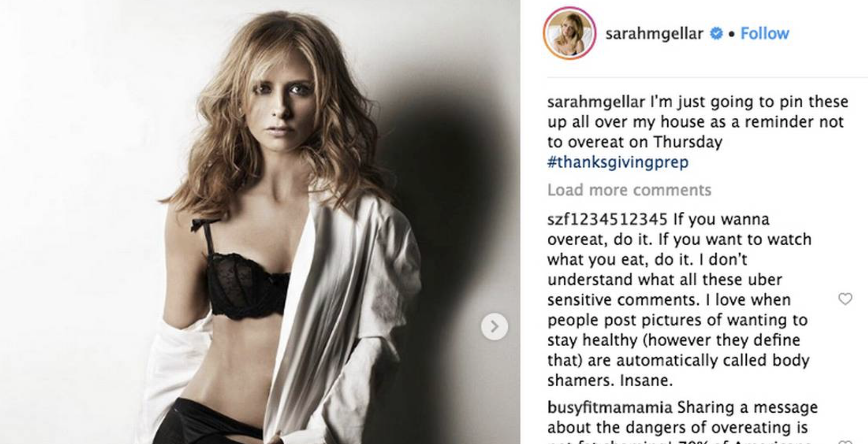Click the Follow link

coord(764,33)
